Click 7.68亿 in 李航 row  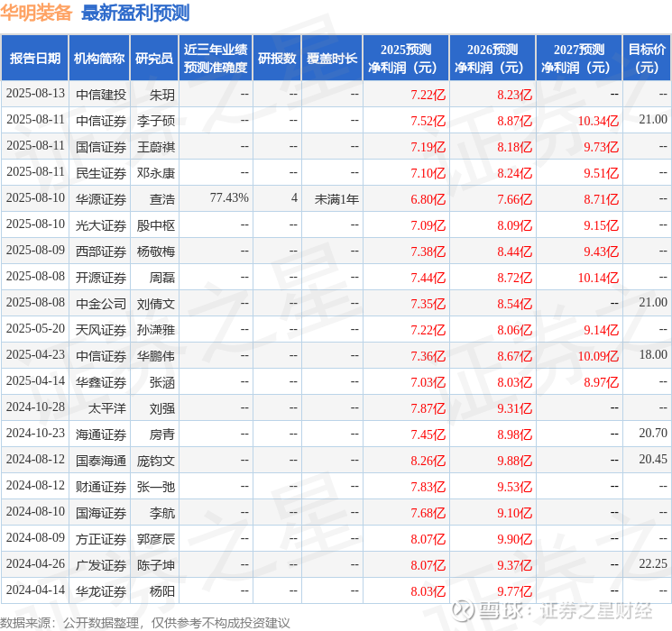pyautogui.click(x=428, y=513)
